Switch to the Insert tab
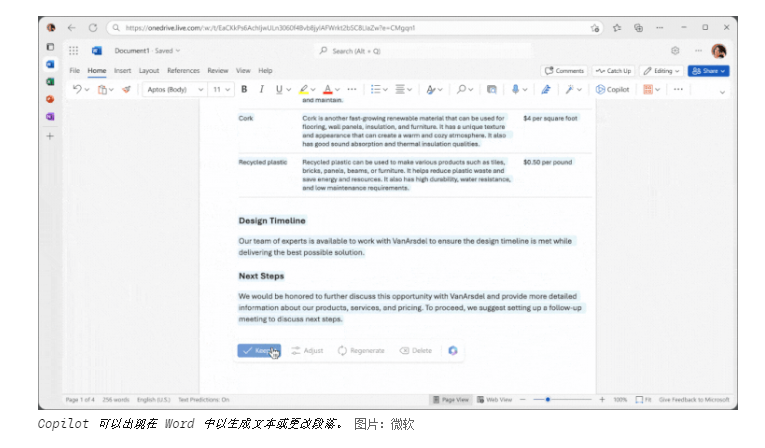Screen dimensions: 765x448 click(x=122, y=70)
